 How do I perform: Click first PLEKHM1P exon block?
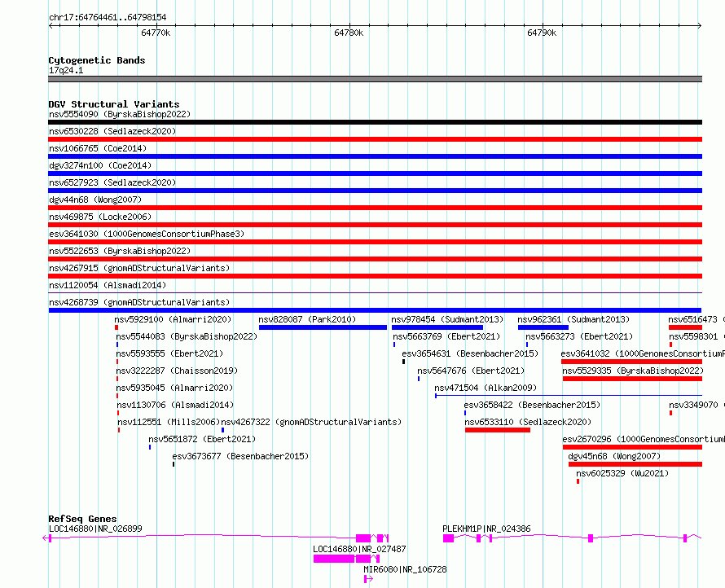[448, 538]
